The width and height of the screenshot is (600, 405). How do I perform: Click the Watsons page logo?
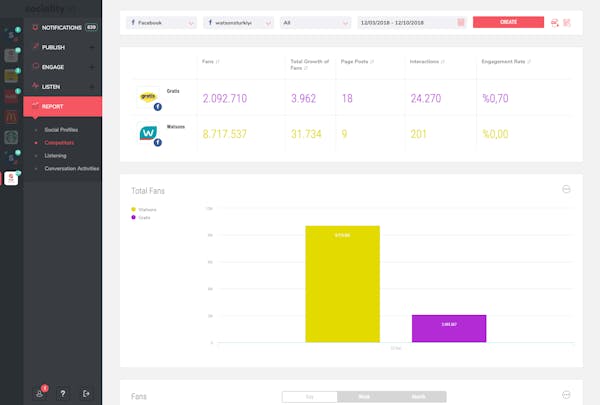(148, 133)
